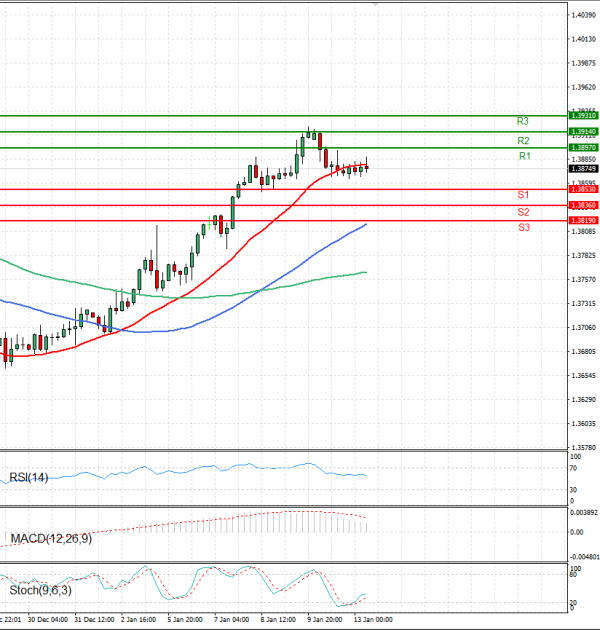Click the current price tag 1.38749

pos(584,168)
